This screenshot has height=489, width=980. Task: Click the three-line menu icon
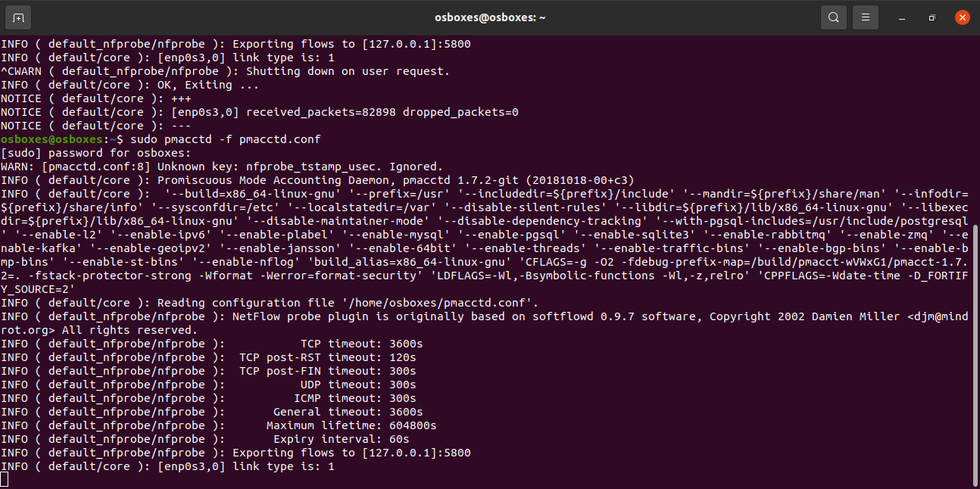(x=866, y=16)
